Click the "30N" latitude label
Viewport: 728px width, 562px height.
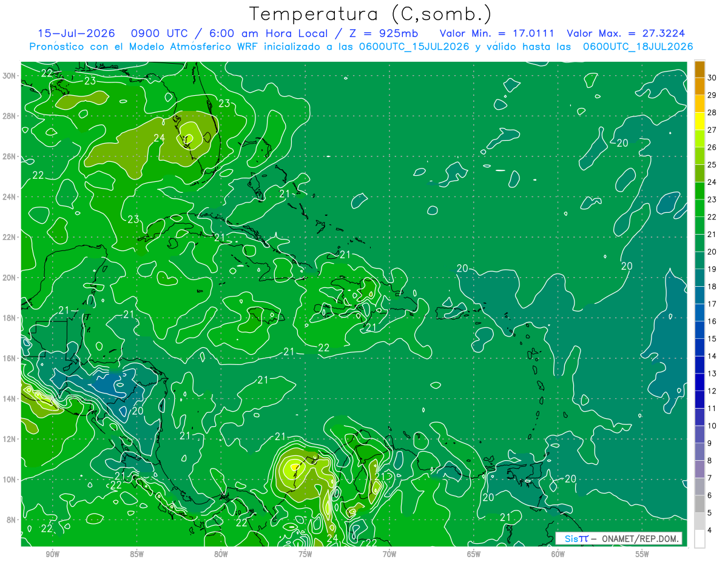10,76
